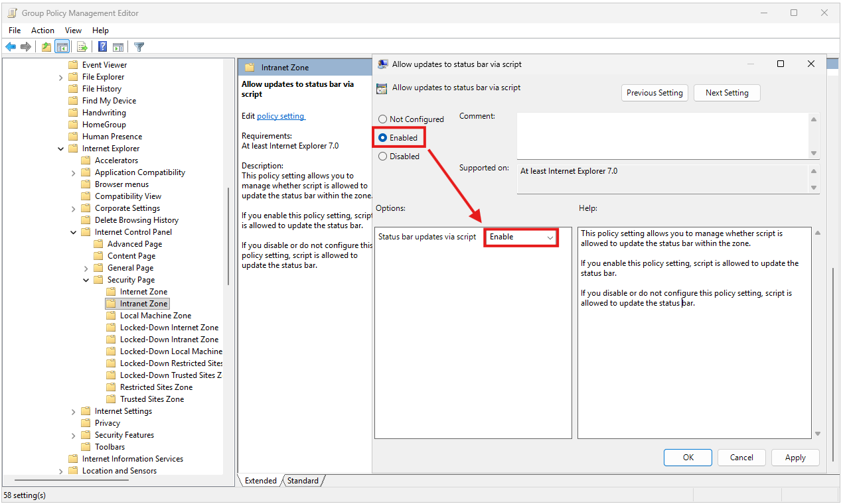Screen dimensions: 841x504
Task: Expand the Internet Settings node
Action: tap(74, 411)
